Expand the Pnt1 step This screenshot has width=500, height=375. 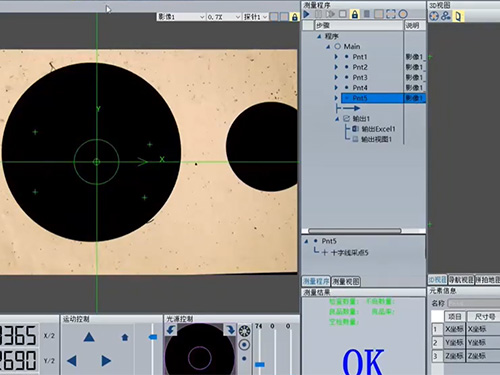[336, 57]
